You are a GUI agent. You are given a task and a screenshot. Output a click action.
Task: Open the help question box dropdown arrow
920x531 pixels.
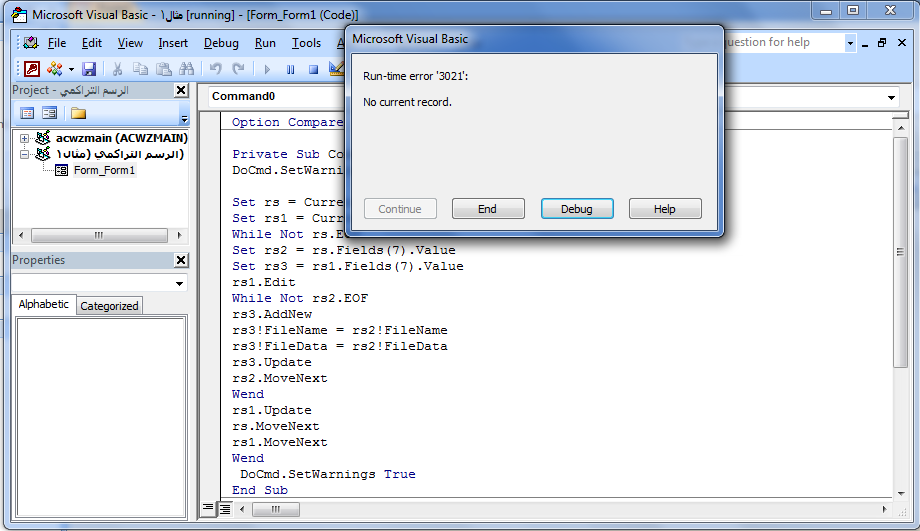pyautogui.click(x=850, y=43)
